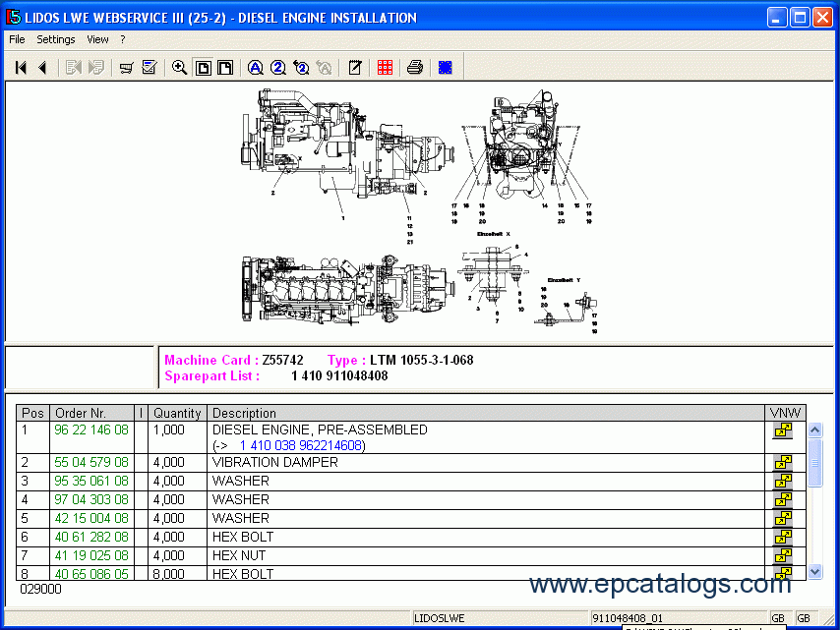Click the search 2 with arrow icon
The image size is (840, 630).
point(301,68)
